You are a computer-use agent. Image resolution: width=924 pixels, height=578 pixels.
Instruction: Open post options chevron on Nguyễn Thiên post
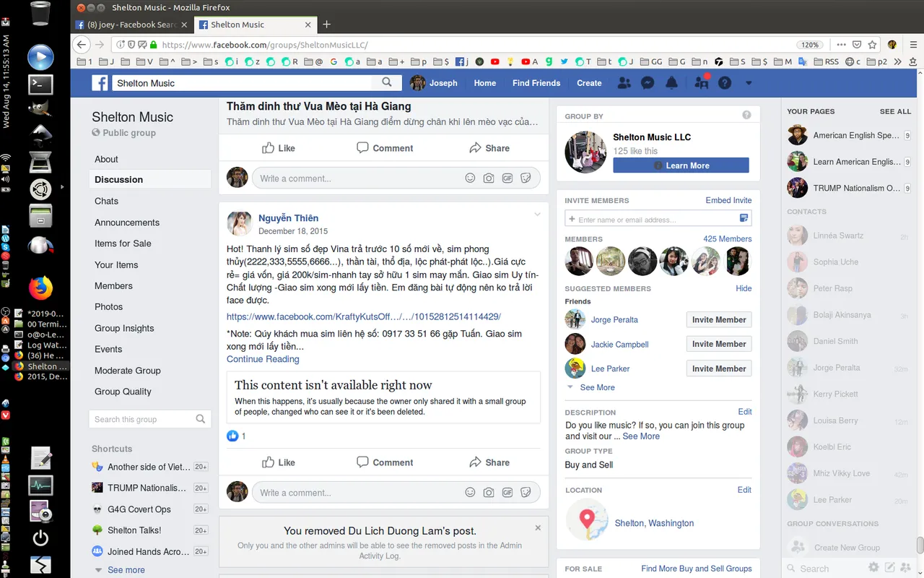537,215
